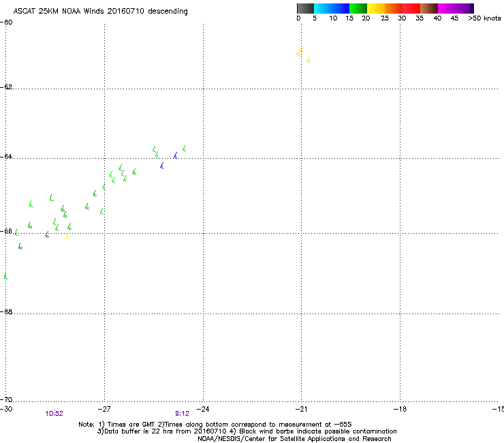
Task: Click the -64 latitude axis label
Action: coord(6,157)
